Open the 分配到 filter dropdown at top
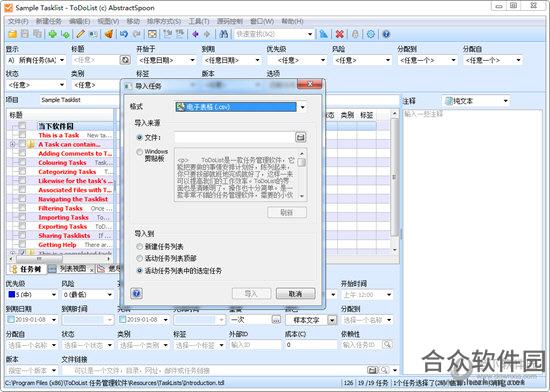This screenshot has width=550, height=392. [x=453, y=60]
